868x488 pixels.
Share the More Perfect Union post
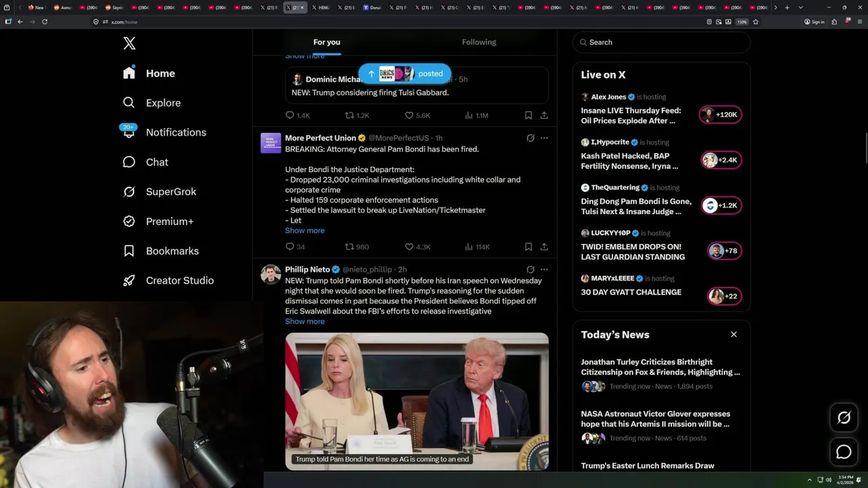pos(544,247)
